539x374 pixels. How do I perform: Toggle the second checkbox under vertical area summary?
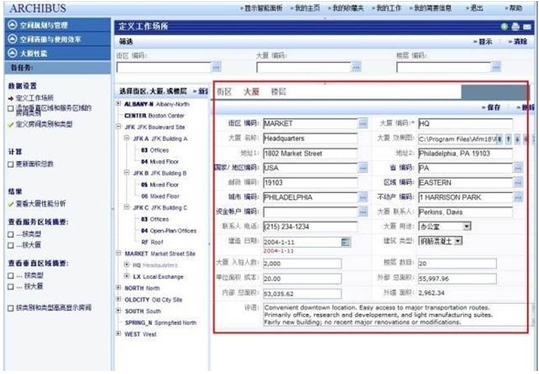coord(11,286)
